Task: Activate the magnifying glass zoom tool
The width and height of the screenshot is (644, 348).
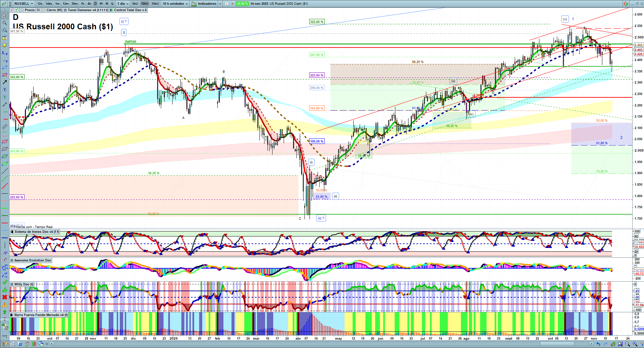Action: (5, 23)
